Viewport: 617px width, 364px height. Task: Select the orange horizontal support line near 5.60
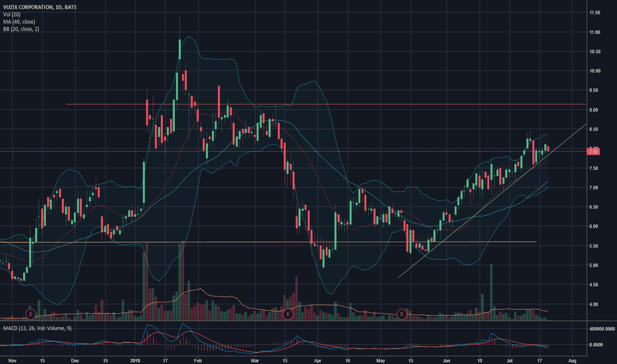pos(267,242)
